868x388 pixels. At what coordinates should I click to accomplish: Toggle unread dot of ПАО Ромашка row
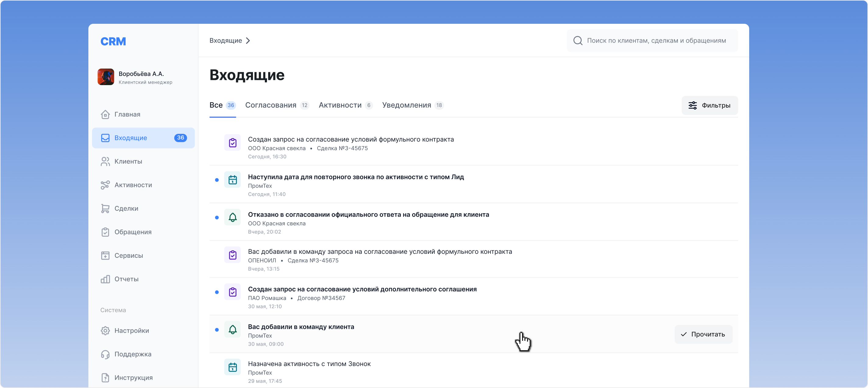pyautogui.click(x=217, y=292)
